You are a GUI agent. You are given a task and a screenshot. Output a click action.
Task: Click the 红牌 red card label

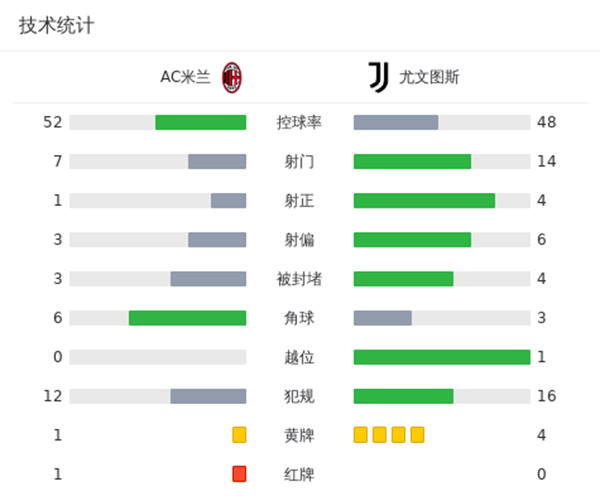coord(299,475)
